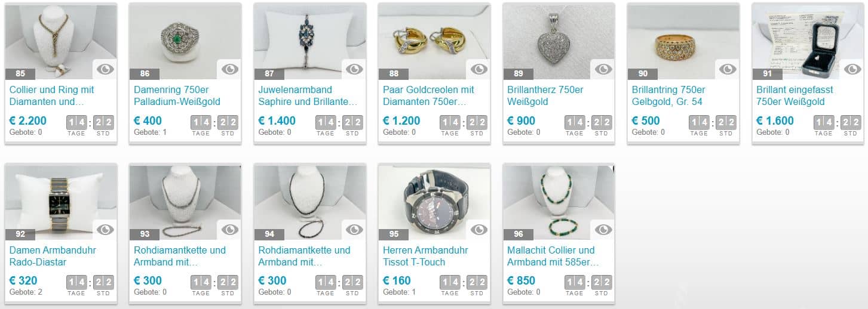The image size is (868, 309).
Task: Click the eye icon on the Malachit Collier lot 96
Action: click(x=603, y=230)
